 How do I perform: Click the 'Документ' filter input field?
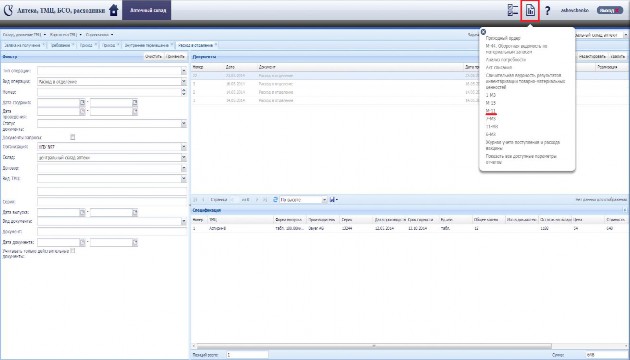pyautogui.click(x=112, y=231)
